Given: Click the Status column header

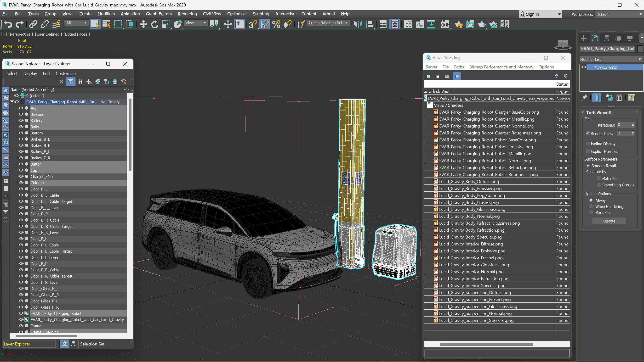Looking at the screenshot, I should coord(562,84).
